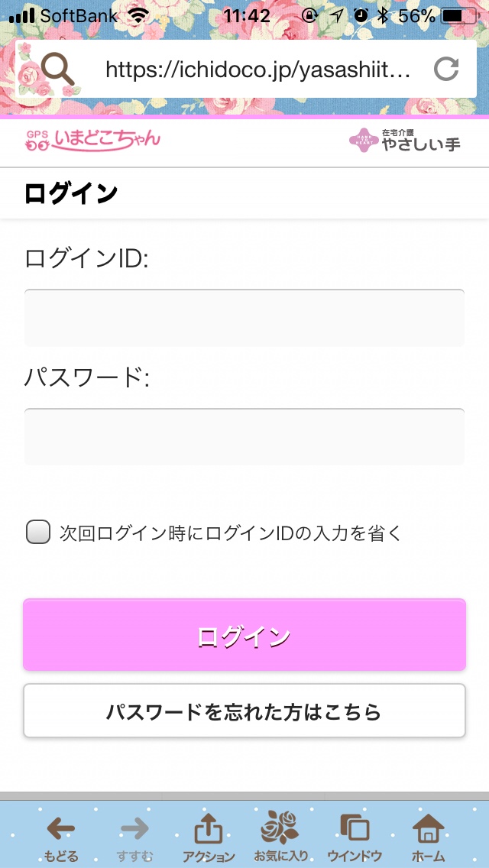Tap the ichidoco.jp URL address bar
489x868 pixels.
coord(258,70)
